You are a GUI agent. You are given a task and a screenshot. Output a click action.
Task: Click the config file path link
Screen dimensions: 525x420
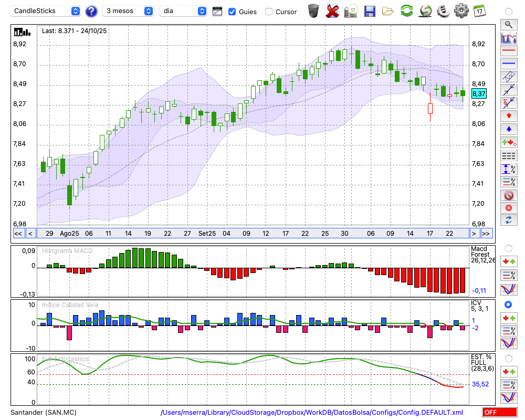[312, 412]
